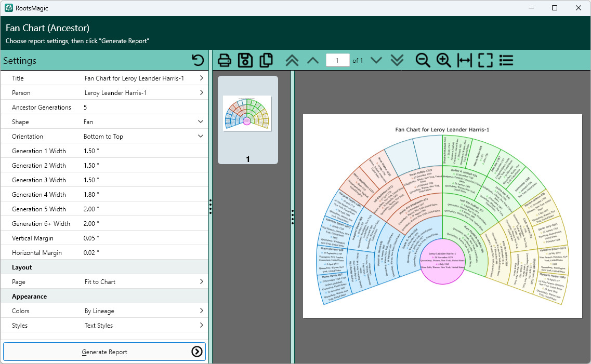
Task: Edit Generation 5 Width value
Action: point(91,209)
